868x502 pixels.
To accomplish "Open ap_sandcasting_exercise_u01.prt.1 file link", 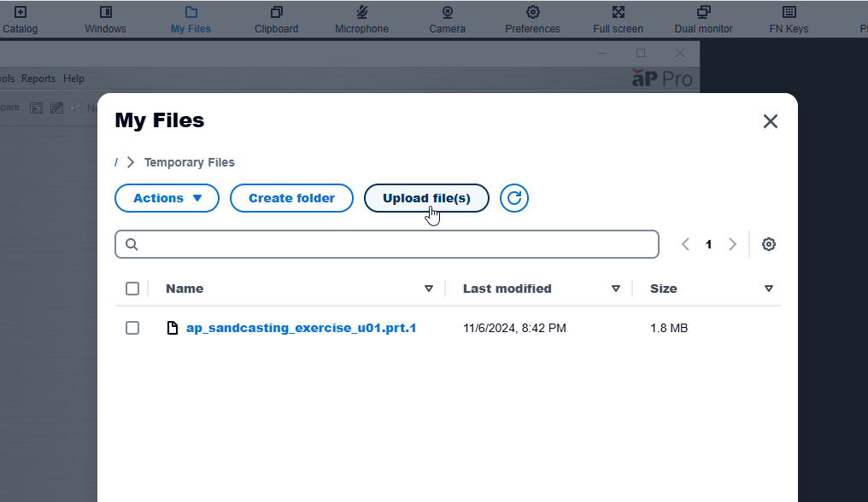I will point(301,328).
